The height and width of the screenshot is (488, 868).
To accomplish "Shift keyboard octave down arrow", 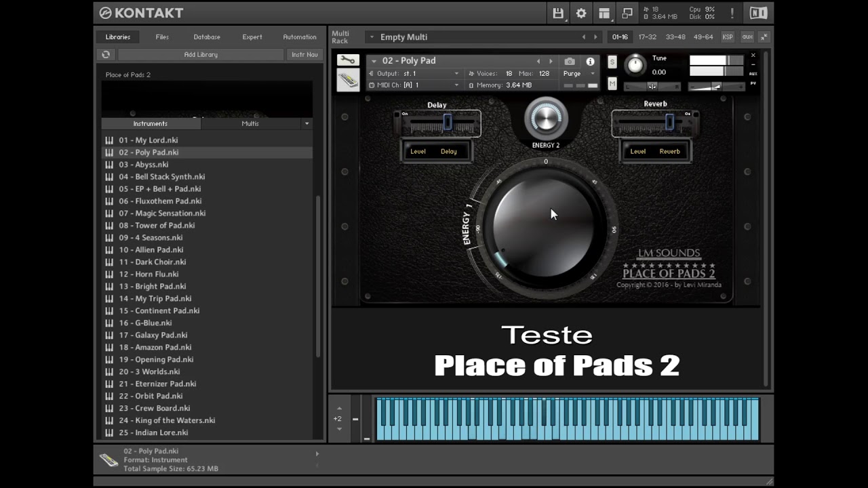I will coord(340,429).
